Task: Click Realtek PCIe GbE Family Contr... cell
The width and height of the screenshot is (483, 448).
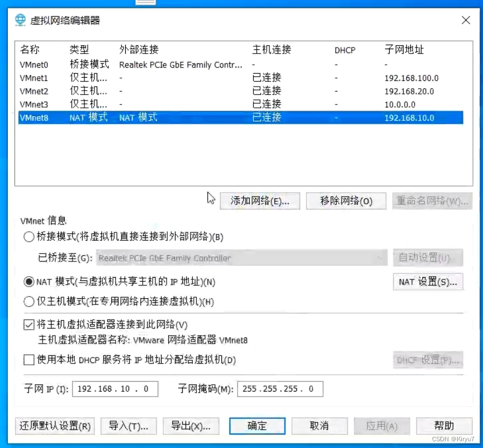Action: pyautogui.click(x=181, y=65)
